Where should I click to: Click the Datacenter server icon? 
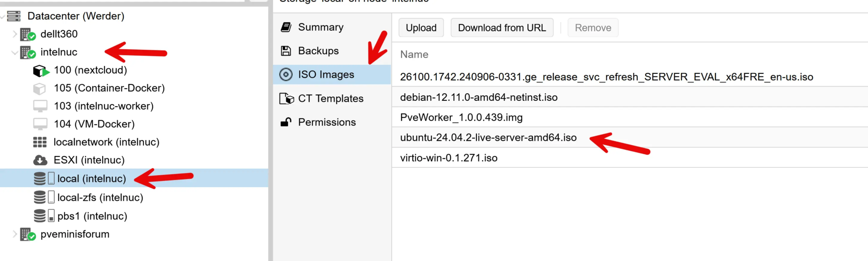[x=14, y=16]
